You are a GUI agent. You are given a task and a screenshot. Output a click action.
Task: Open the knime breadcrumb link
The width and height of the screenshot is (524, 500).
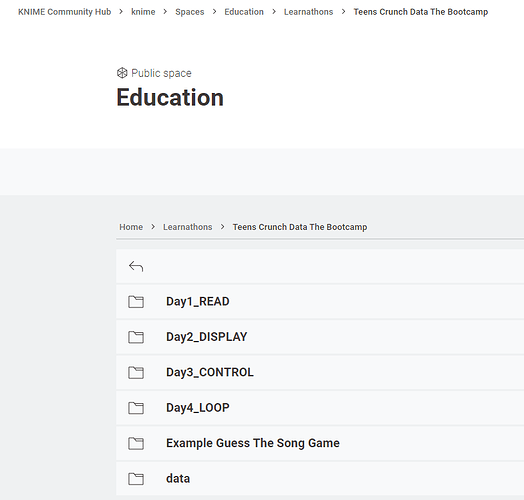click(143, 12)
